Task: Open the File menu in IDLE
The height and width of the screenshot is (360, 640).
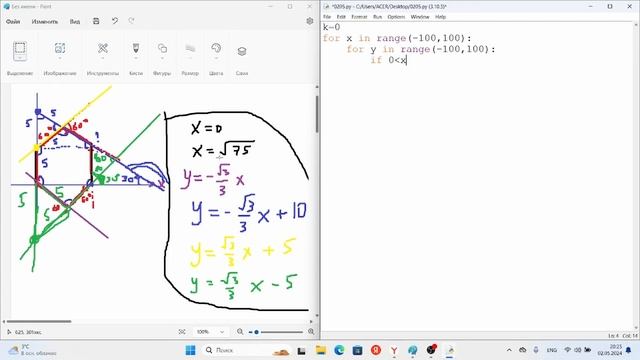Action: 327,17
